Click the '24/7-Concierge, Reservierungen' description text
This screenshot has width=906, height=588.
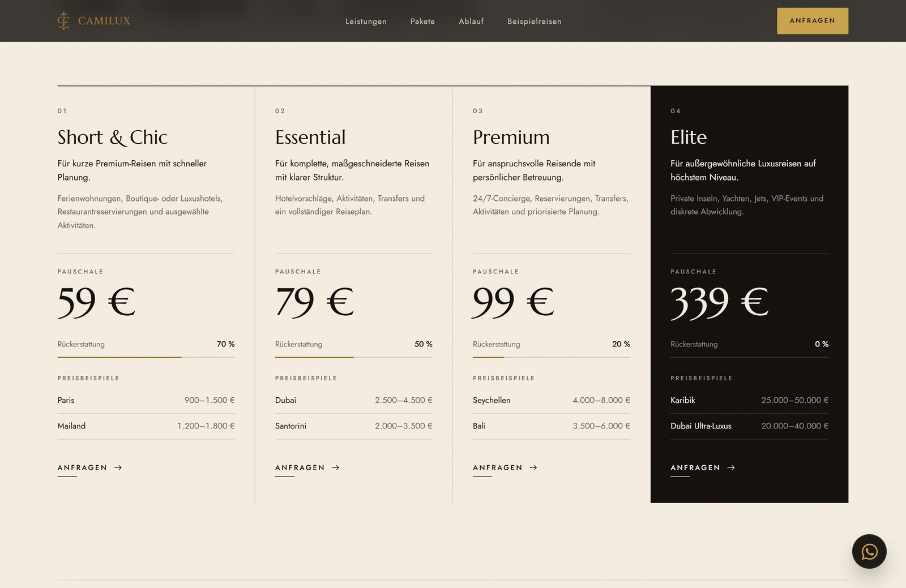550,205
